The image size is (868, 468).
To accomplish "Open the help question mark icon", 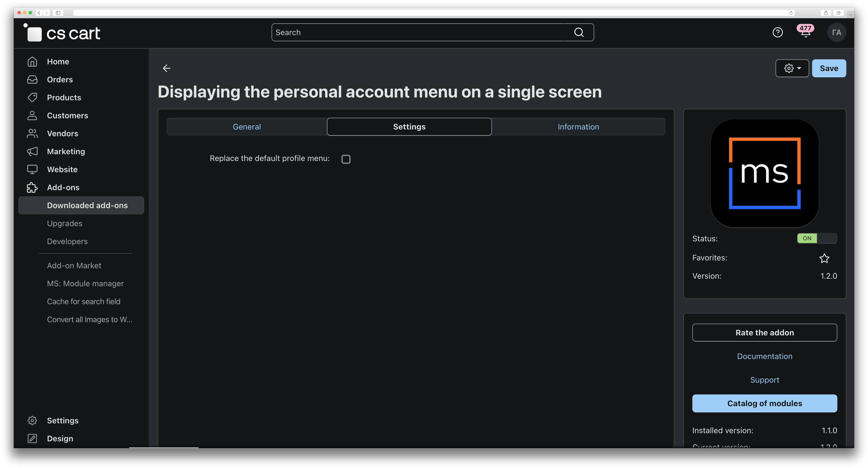I will coord(777,32).
